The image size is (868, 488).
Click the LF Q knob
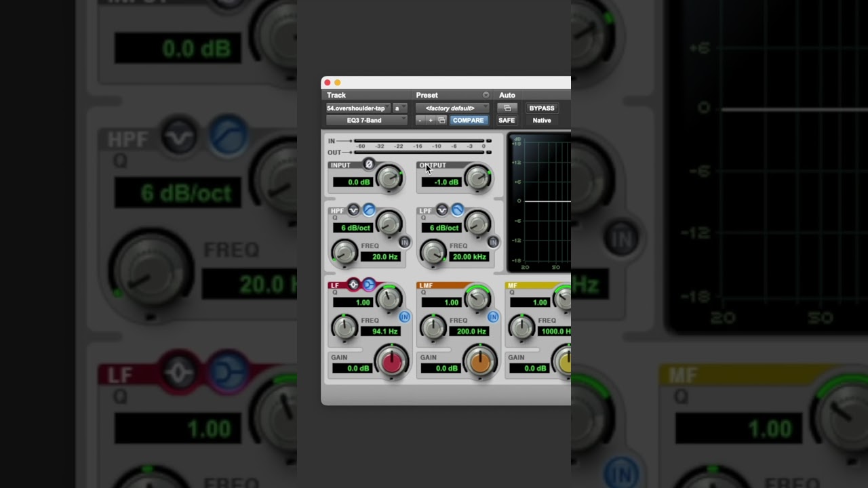tap(389, 298)
